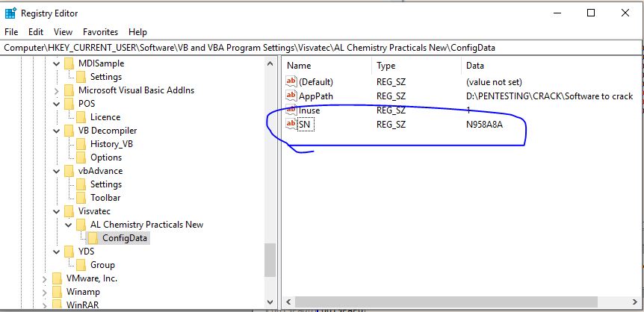Select the Group folder icon

[81, 265]
